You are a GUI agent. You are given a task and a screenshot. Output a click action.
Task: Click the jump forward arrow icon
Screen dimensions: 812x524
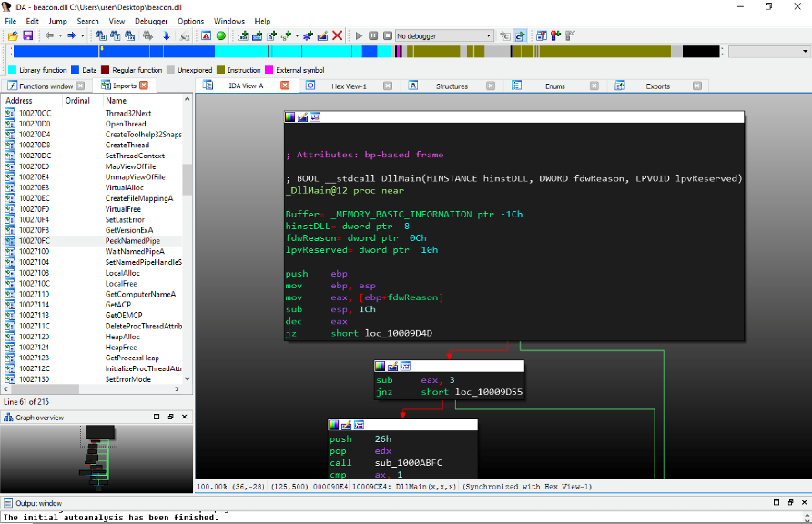point(71,35)
